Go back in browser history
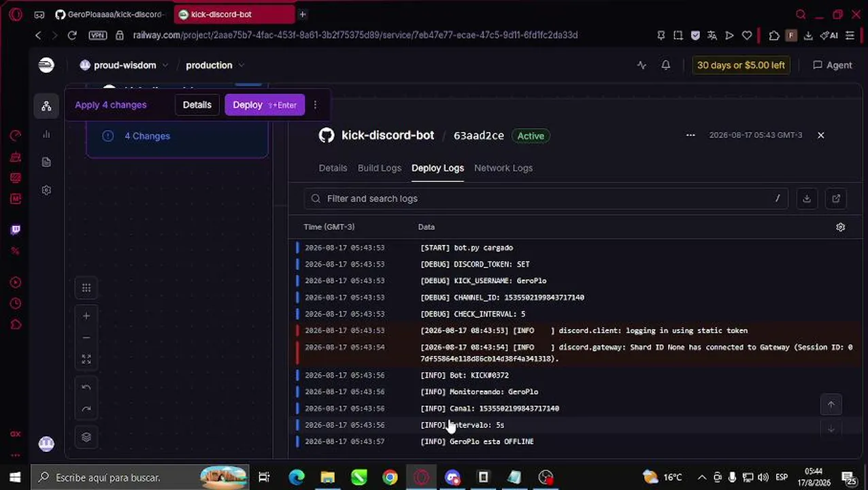Image resolution: width=868 pixels, height=490 pixels. click(38, 35)
